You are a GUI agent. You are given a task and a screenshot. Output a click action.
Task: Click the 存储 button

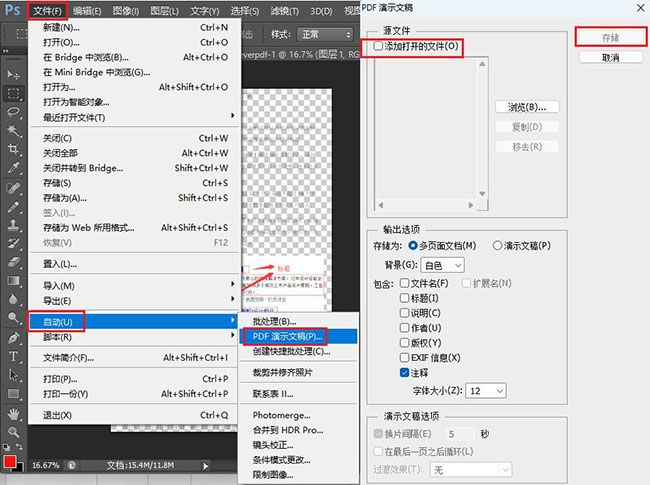611,38
